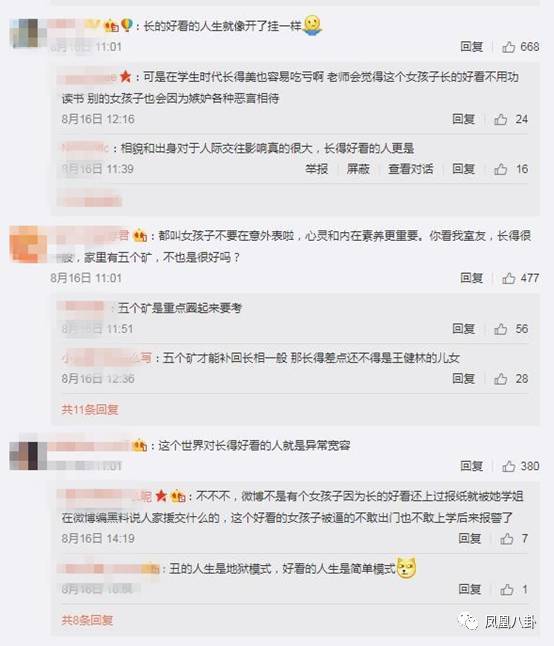Screen dimensions: 554x646
Task: Open 查看对话 for the 11:39 reply
Action: tap(411, 169)
